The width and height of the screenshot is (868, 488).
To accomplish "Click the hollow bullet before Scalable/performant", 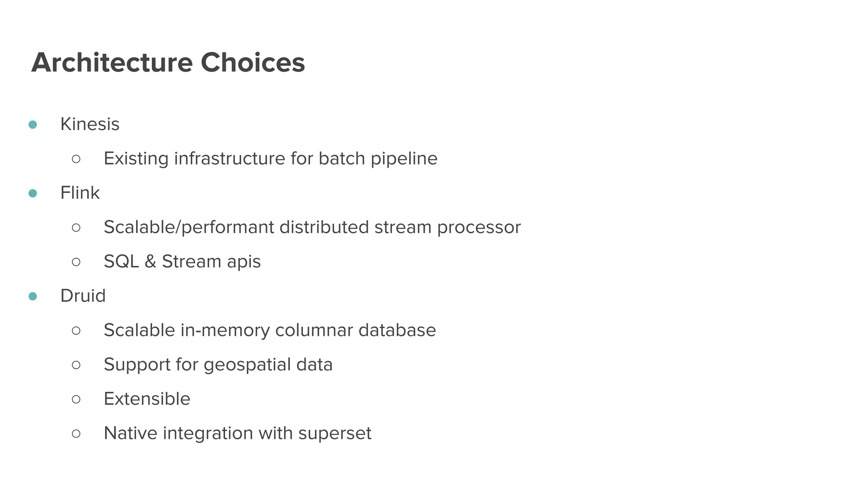I will [x=76, y=227].
